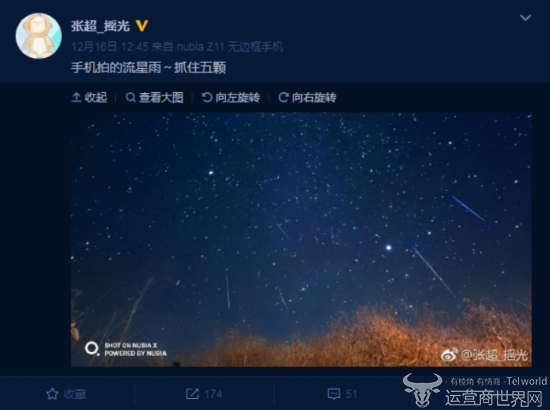This screenshot has width=550, height=410.
Task: Rotate image right with 向右旋转
Action: click(x=307, y=97)
